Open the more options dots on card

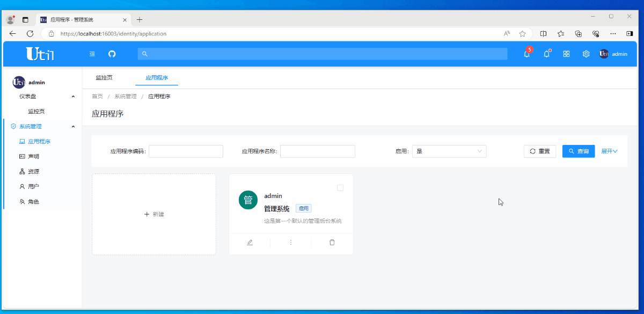point(291,243)
